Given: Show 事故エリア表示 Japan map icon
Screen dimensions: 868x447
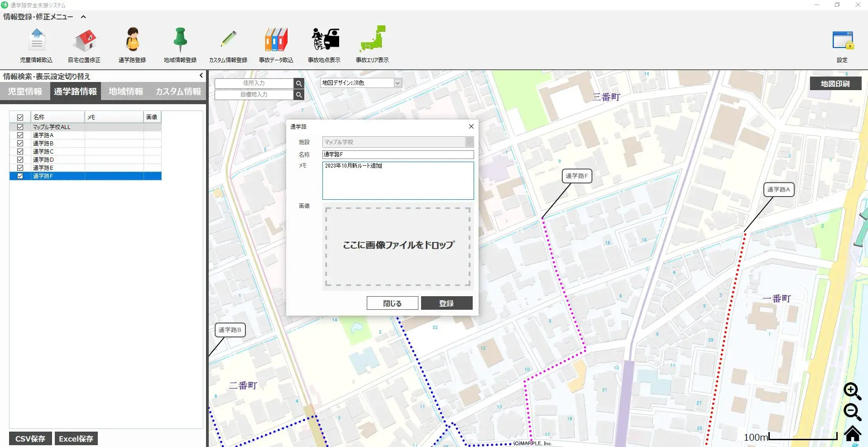Looking at the screenshot, I should coord(373,41).
